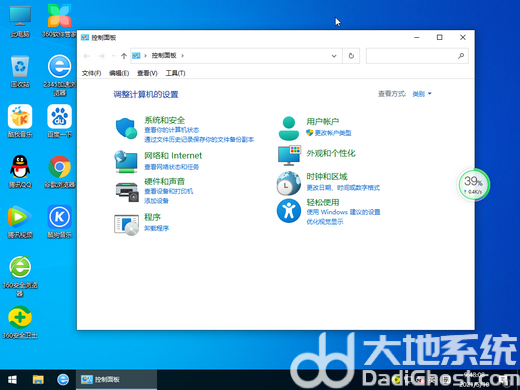Open 轻松使用 heading link
This screenshot has width=520, height=390.
(323, 202)
